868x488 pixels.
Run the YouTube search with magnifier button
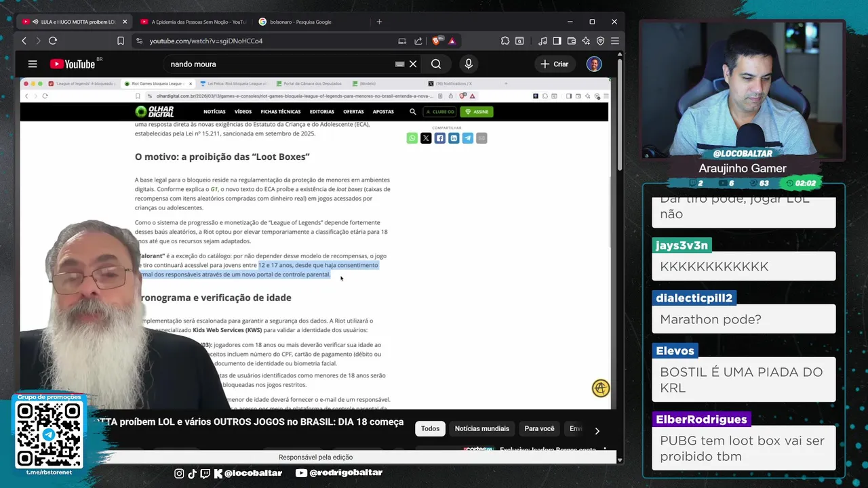coord(436,64)
